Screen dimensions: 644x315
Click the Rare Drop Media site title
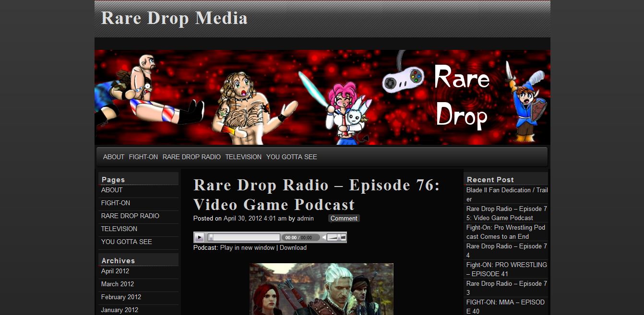click(x=174, y=18)
